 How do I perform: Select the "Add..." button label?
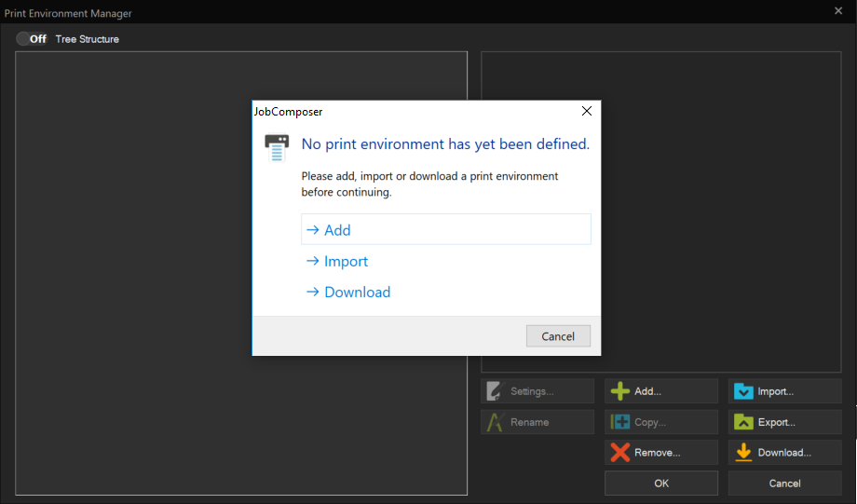[x=647, y=391]
